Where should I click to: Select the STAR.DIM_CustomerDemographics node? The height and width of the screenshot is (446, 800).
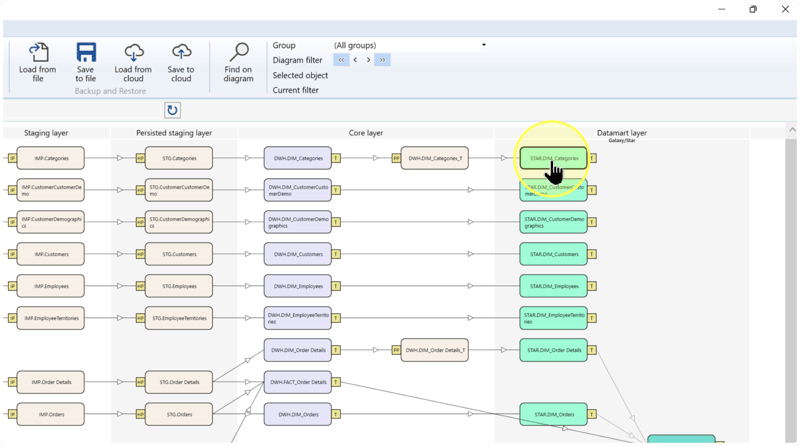click(554, 222)
